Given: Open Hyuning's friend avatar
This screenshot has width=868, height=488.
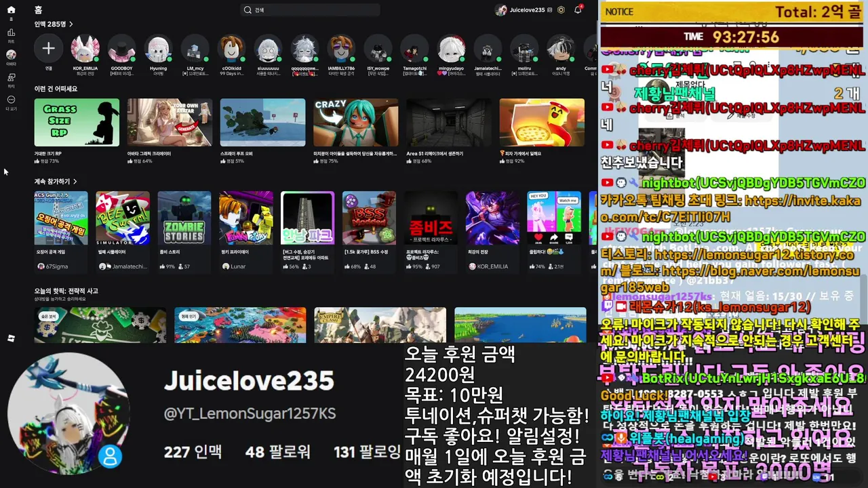Looking at the screenshot, I should pyautogui.click(x=158, y=49).
